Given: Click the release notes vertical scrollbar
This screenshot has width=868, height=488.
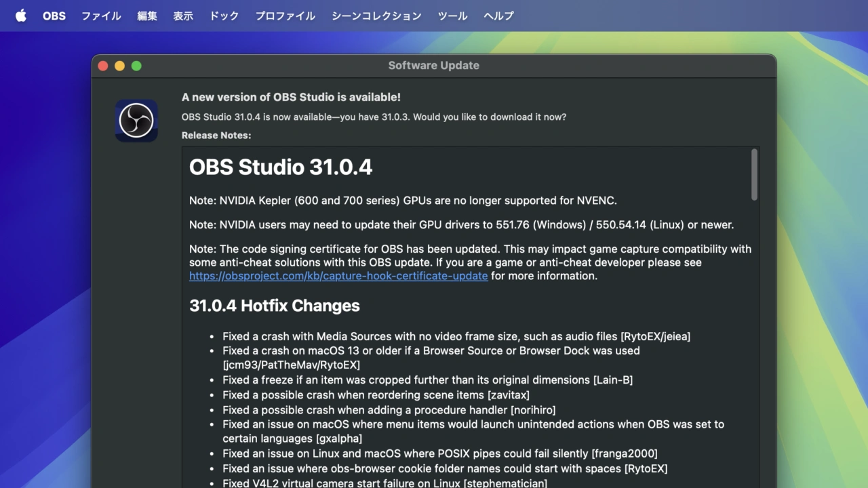Looking at the screenshot, I should 753,175.
